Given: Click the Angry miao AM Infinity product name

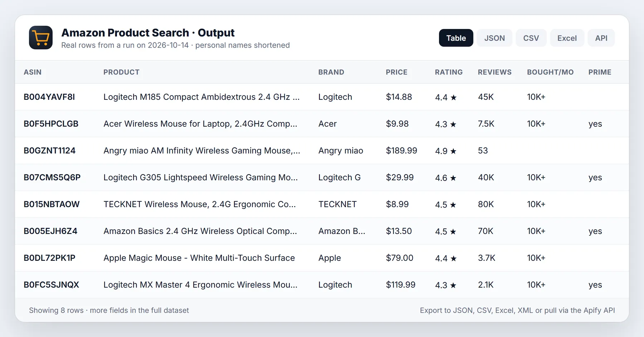Looking at the screenshot, I should pos(202,151).
